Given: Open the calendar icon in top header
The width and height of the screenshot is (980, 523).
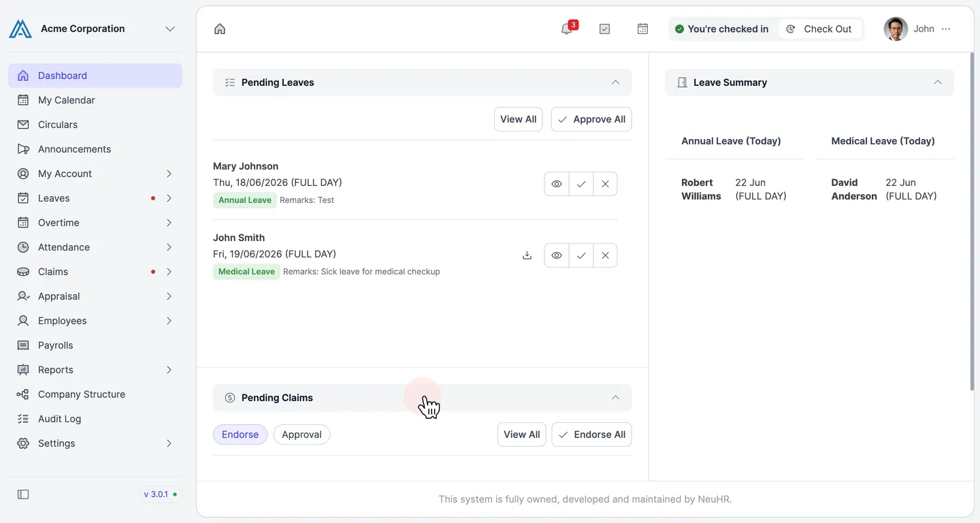Looking at the screenshot, I should [642, 29].
